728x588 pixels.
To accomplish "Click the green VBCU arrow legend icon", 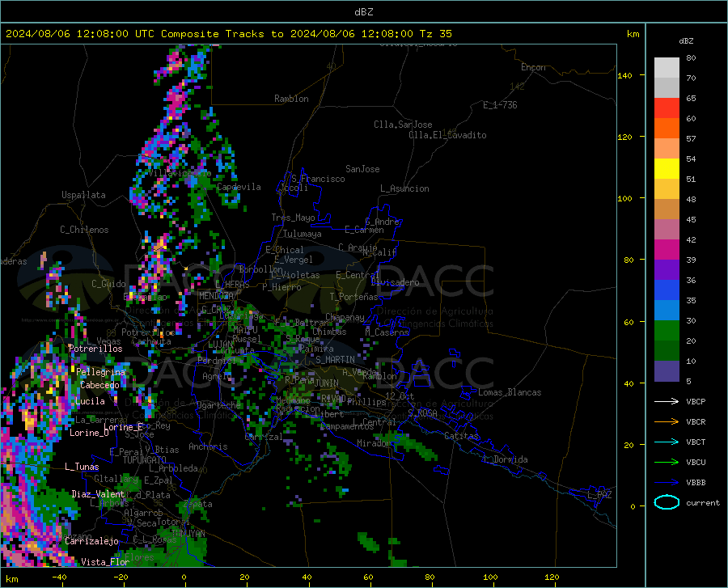I will click(x=667, y=463).
